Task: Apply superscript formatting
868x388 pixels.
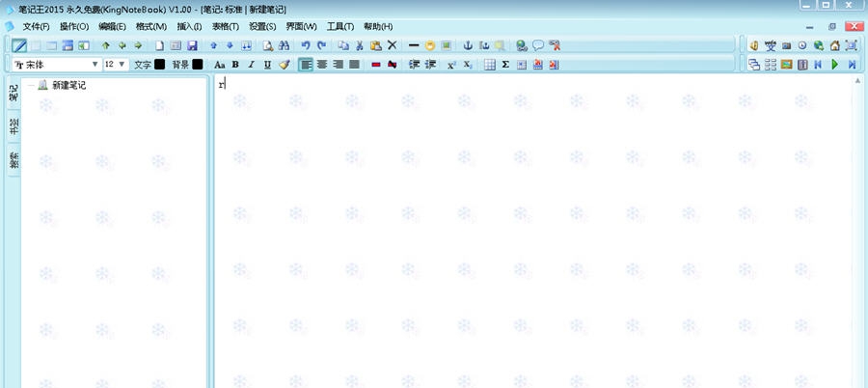Action: 451,65
